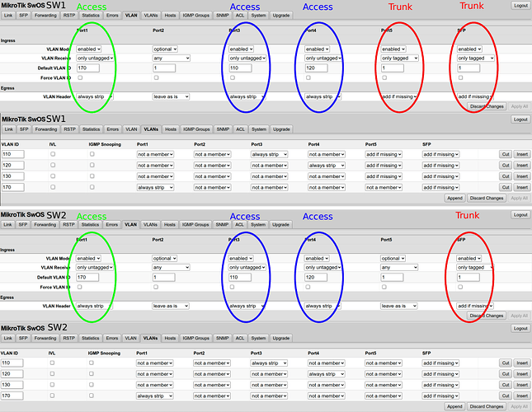Open Port2 dropdown for VLAN 130 in SW2 table
The image size is (532, 412).
(x=212, y=385)
